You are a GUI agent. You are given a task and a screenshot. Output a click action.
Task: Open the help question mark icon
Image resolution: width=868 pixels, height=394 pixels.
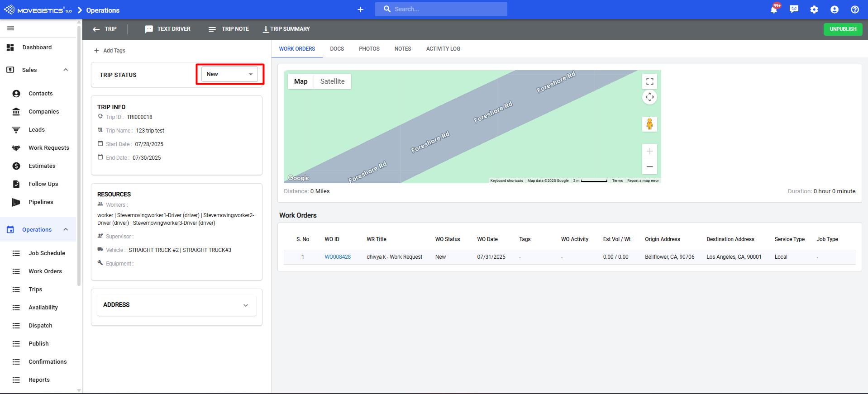855,9
